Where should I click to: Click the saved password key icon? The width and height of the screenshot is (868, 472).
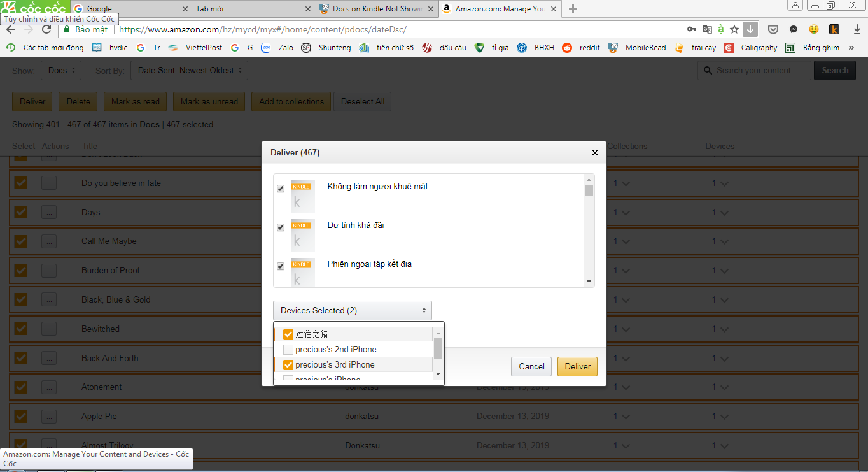(x=692, y=29)
